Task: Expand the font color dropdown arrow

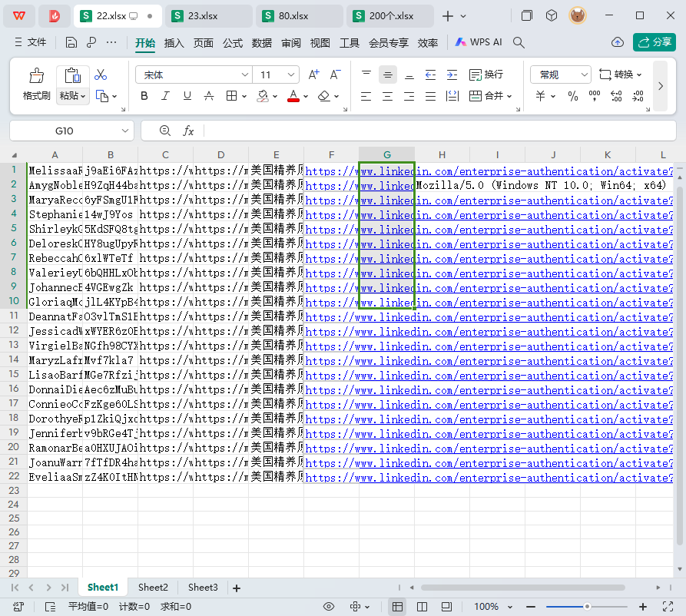Action: click(306, 96)
